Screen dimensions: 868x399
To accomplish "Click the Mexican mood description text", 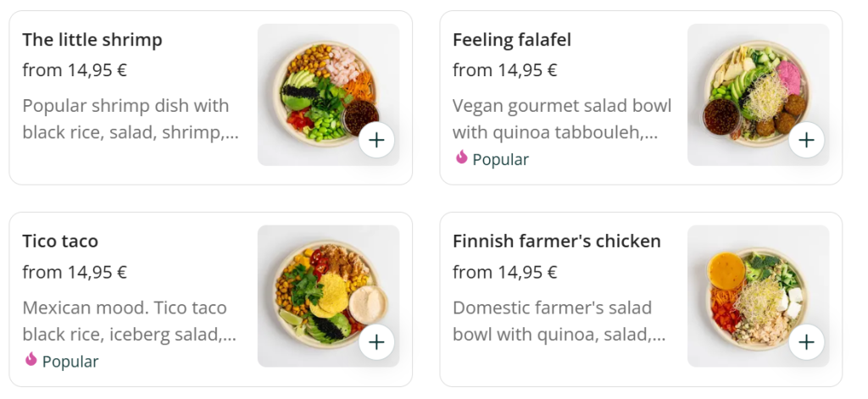I will (x=129, y=321).
